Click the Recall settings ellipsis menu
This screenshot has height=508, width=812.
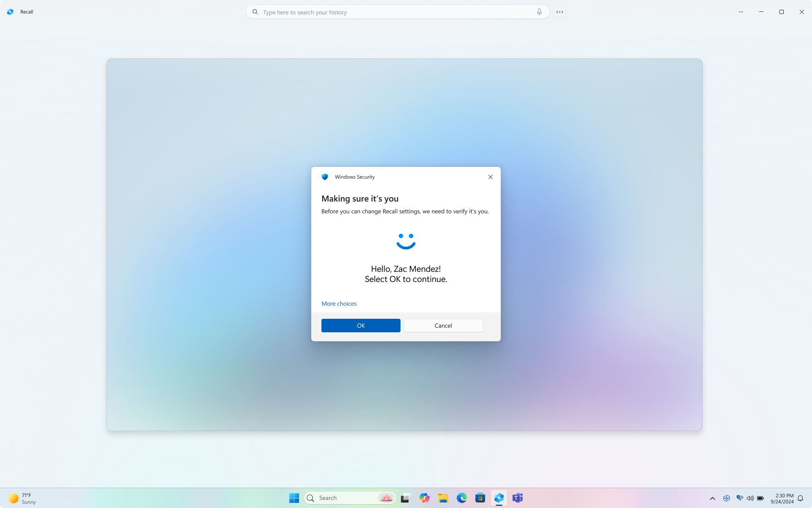(741, 12)
